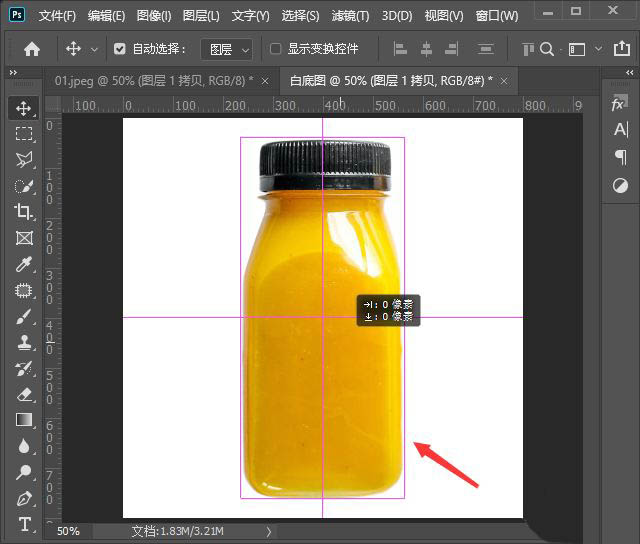This screenshot has width=640, height=544.
Task: Open the 编辑(E) menu
Action: click(107, 16)
